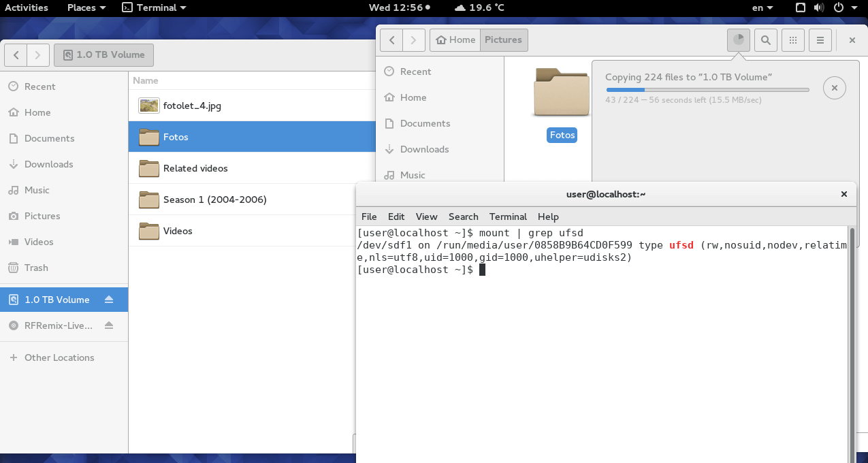868x463 pixels.
Task: Open the Edit menu in terminal
Action: (x=396, y=217)
